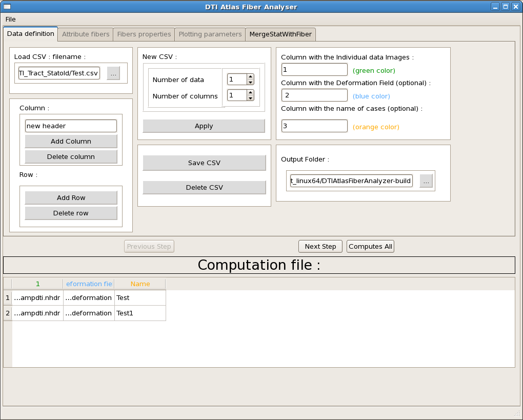Screen dimensions: 523x420
Task: Add a new row to table
Action: pos(71,198)
